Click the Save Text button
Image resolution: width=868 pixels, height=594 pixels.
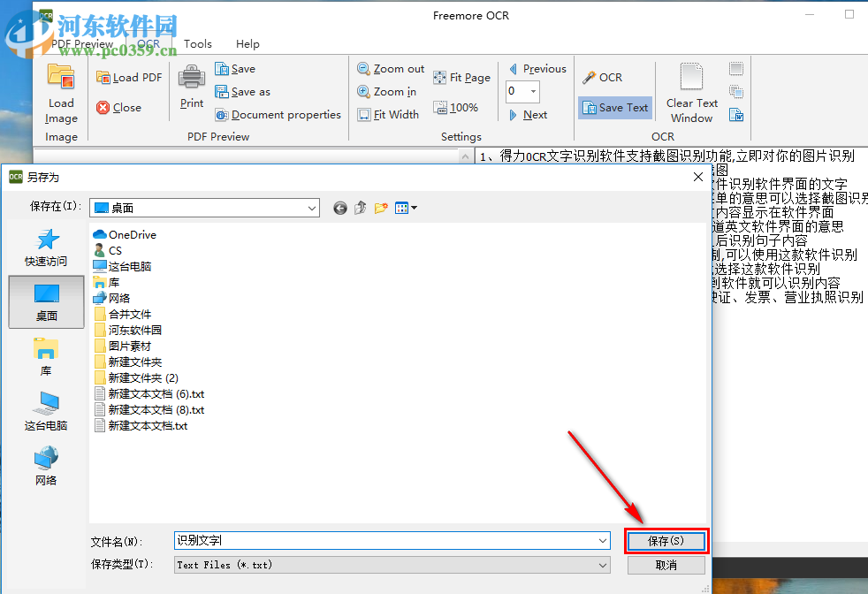[x=615, y=108]
